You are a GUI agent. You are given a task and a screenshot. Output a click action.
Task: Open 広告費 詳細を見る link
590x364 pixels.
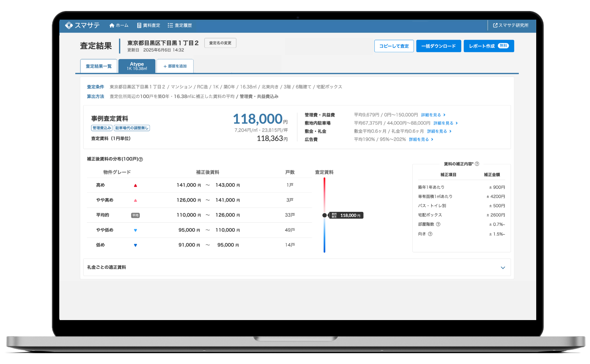pos(421,139)
